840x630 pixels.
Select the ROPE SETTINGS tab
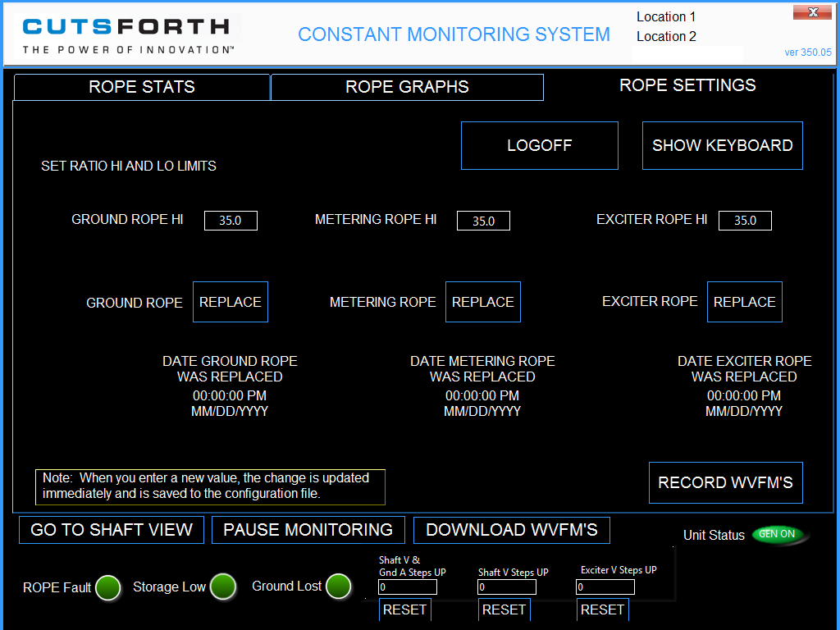click(687, 85)
